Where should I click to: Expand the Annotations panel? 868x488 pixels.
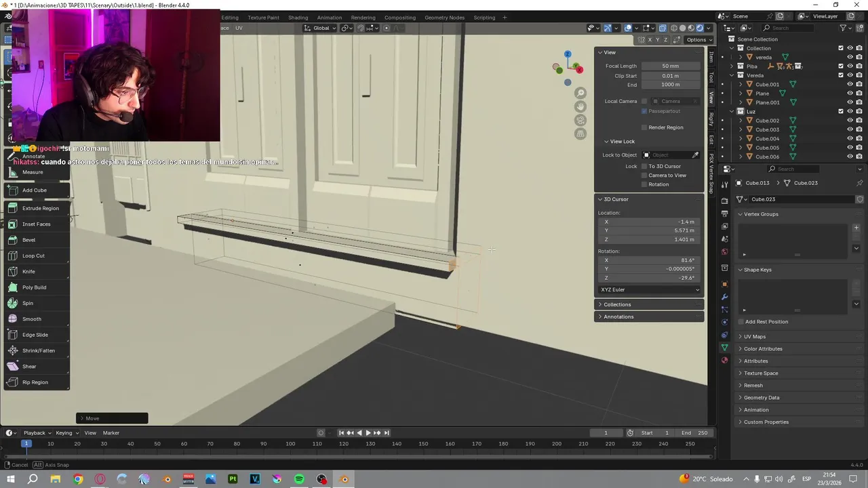coord(649,317)
